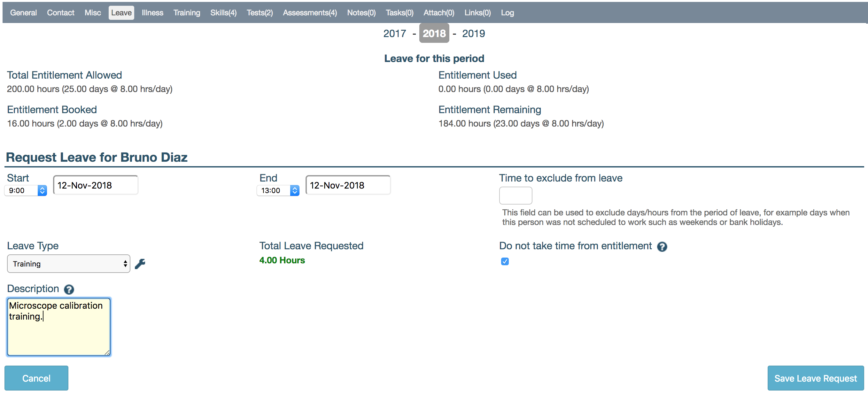
Task: Open help icon next to Description
Action: (x=69, y=289)
